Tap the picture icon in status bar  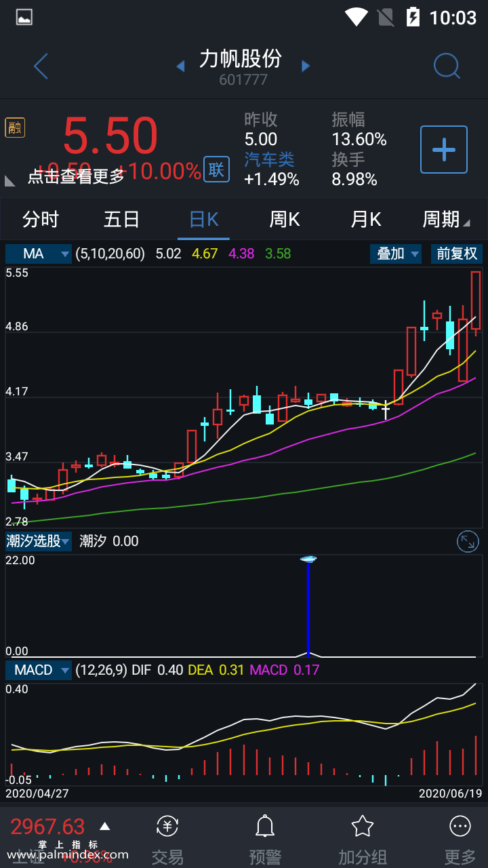click(x=24, y=17)
